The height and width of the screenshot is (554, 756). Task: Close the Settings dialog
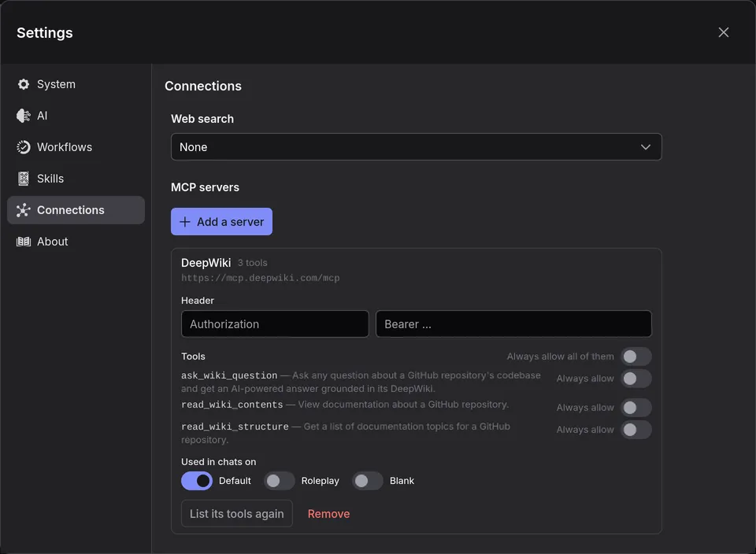pyautogui.click(x=723, y=32)
